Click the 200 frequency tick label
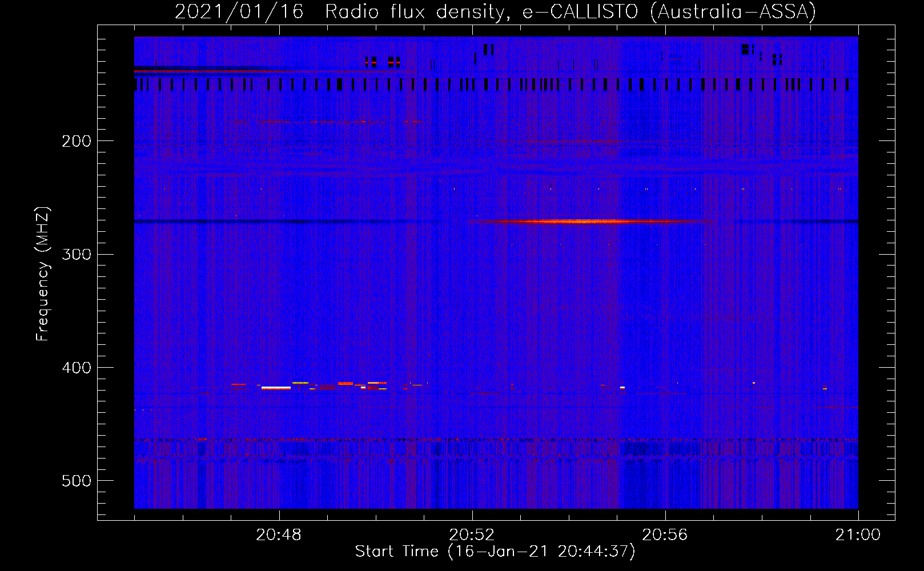Image resolution: width=924 pixels, height=571 pixels. click(77, 141)
